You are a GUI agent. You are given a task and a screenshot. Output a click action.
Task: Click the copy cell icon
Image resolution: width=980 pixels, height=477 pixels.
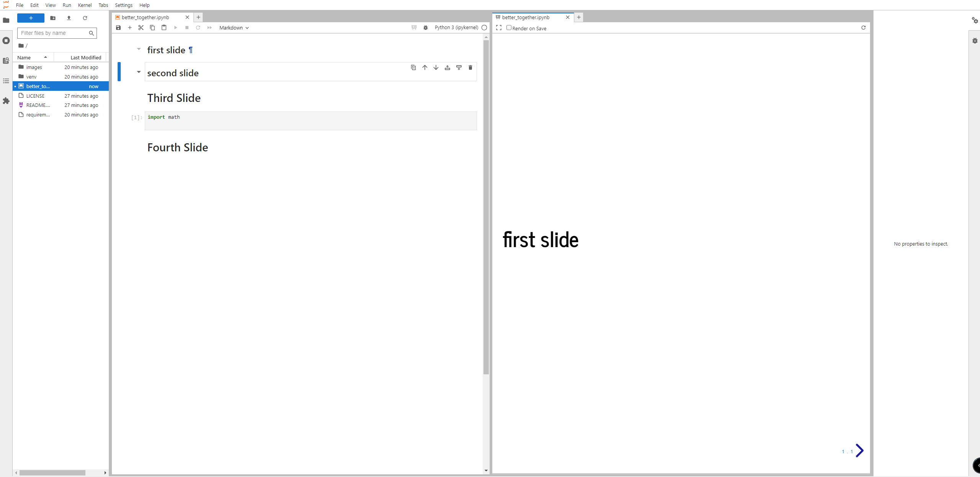coord(413,67)
